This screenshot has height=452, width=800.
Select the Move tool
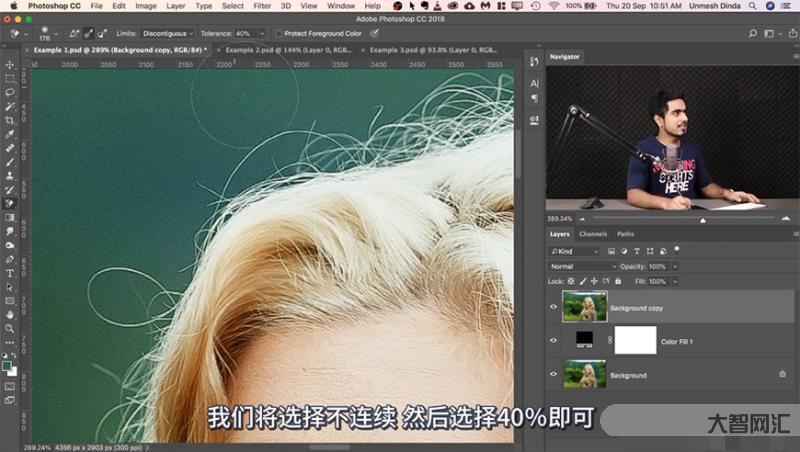coord(10,65)
